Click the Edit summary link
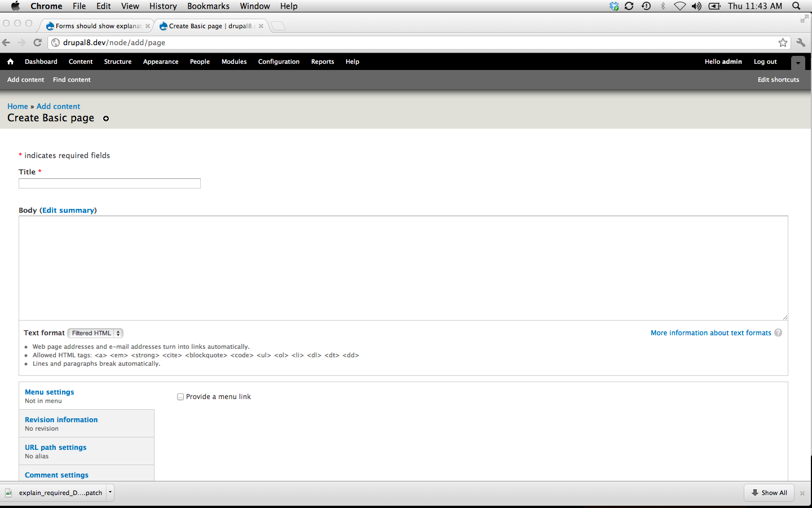The image size is (812, 508). pos(68,210)
